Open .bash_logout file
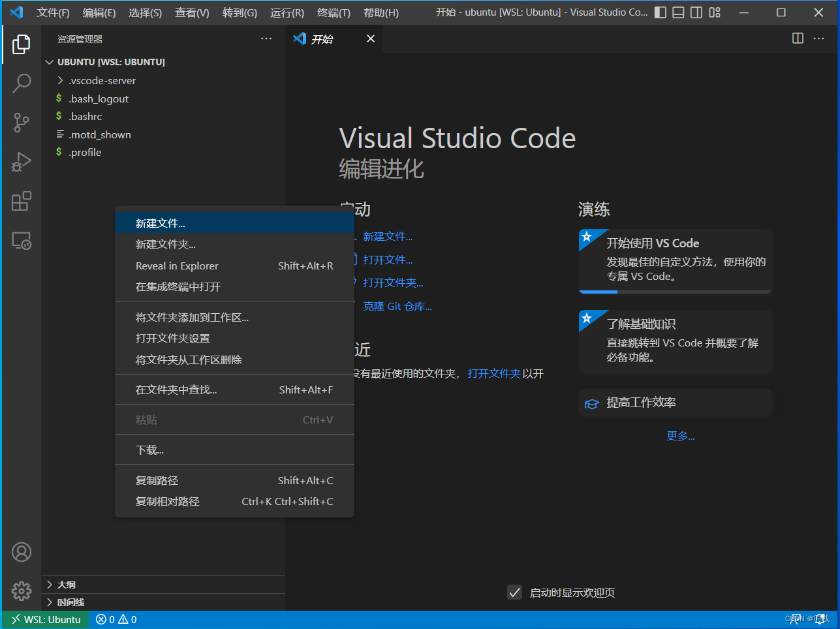The height and width of the screenshot is (629, 840). pyautogui.click(x=163, y=99)
